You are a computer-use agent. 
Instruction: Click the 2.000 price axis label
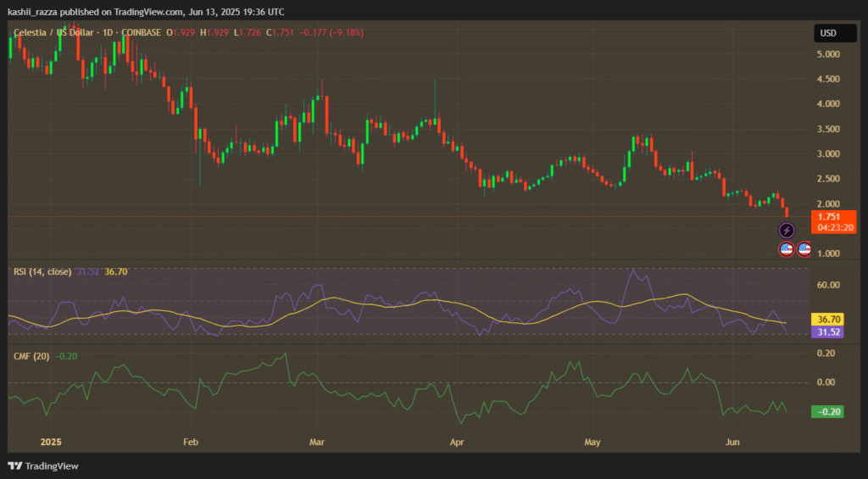click(x=829, y=203)
